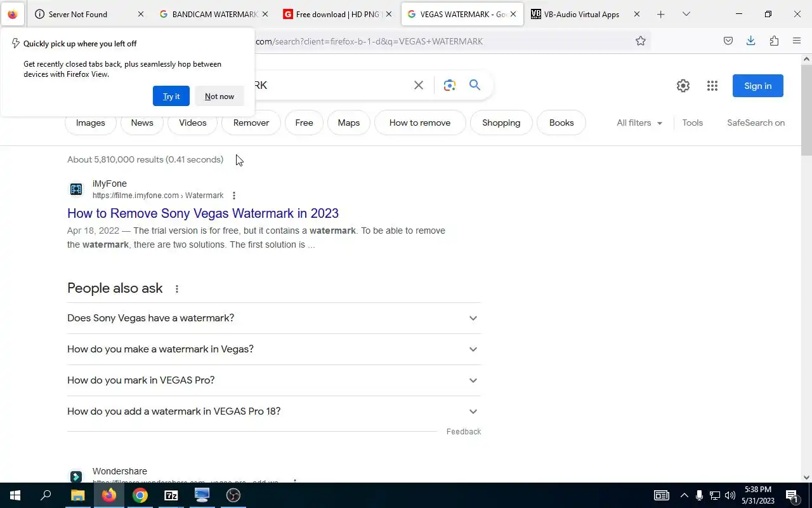Close the VEGAS WATERMARK tab
This screenshot has height=508, width=812.
coord(513,14)
